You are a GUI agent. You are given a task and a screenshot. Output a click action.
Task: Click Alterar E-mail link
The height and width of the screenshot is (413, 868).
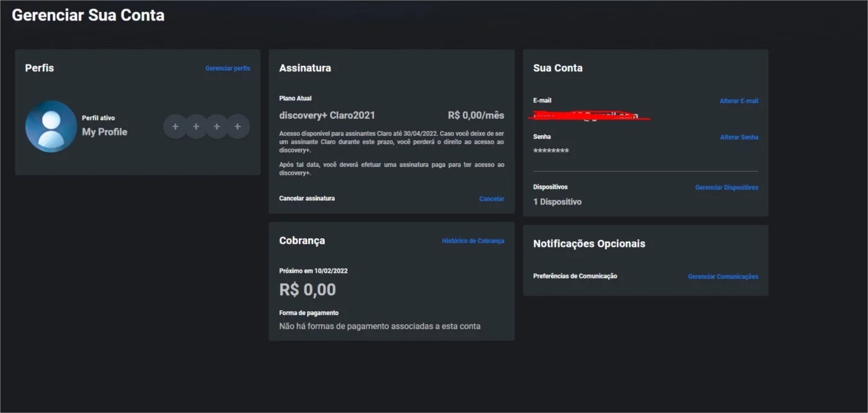(x=739, y=101)
